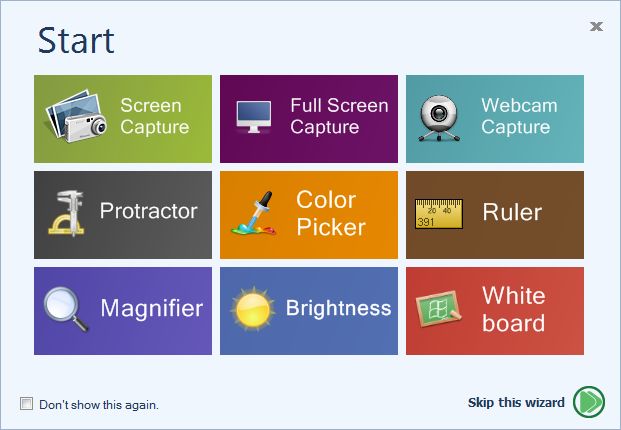Click the camera and photos Screen Capture icon
This screenshot has height=430, width=621.
pos(77,118)
